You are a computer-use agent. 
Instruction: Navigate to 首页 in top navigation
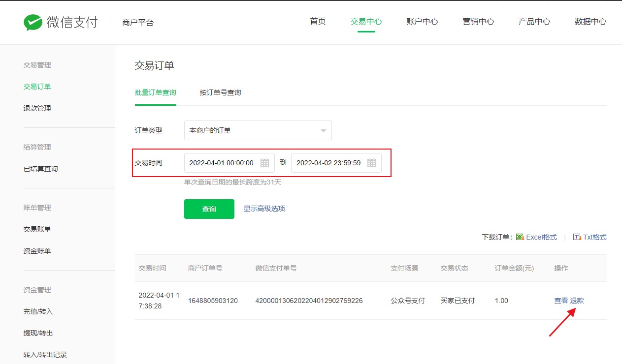pos(318,22)
